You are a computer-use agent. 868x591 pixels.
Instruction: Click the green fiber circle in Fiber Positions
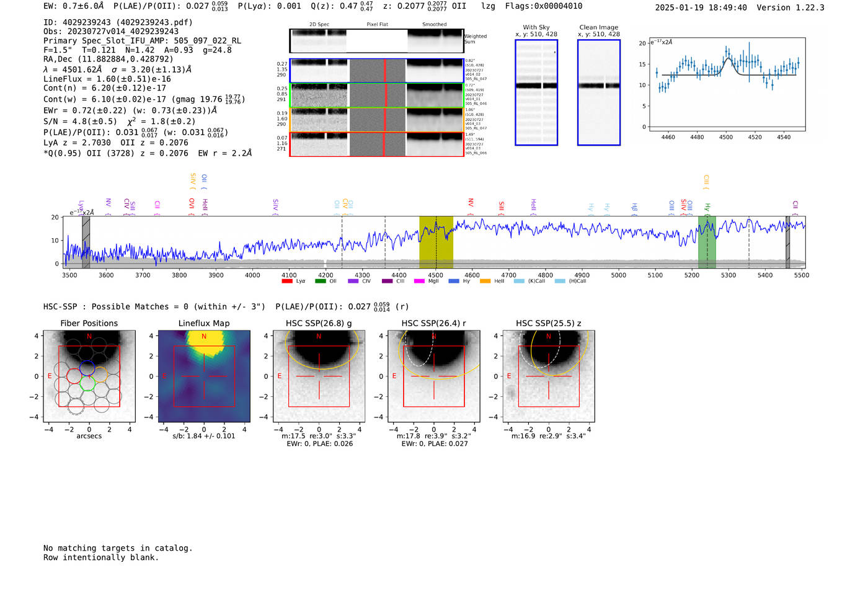(87, 383)
